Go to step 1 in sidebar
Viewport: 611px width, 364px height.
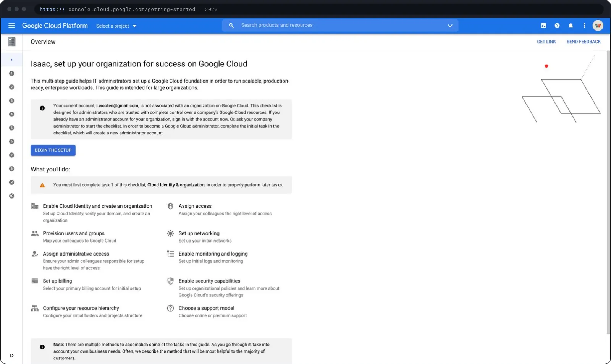pyautogui.click(x=11, y=73)
